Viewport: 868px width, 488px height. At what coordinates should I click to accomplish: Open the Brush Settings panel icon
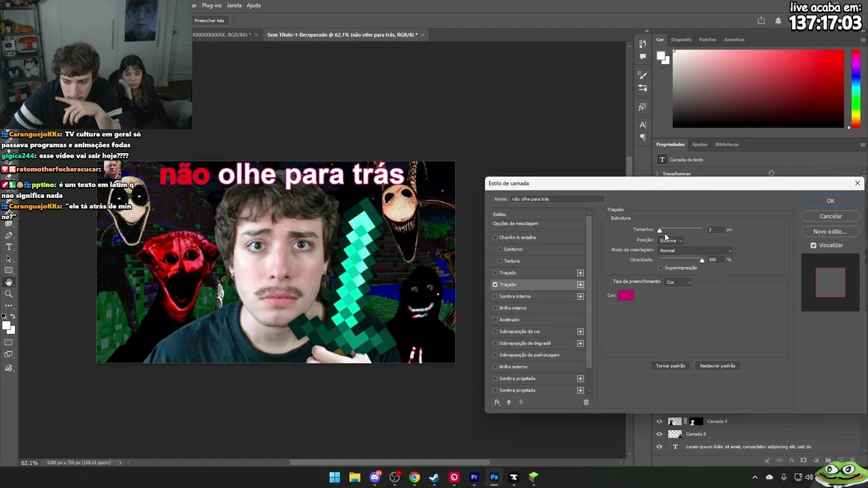(x=643, y=75)
